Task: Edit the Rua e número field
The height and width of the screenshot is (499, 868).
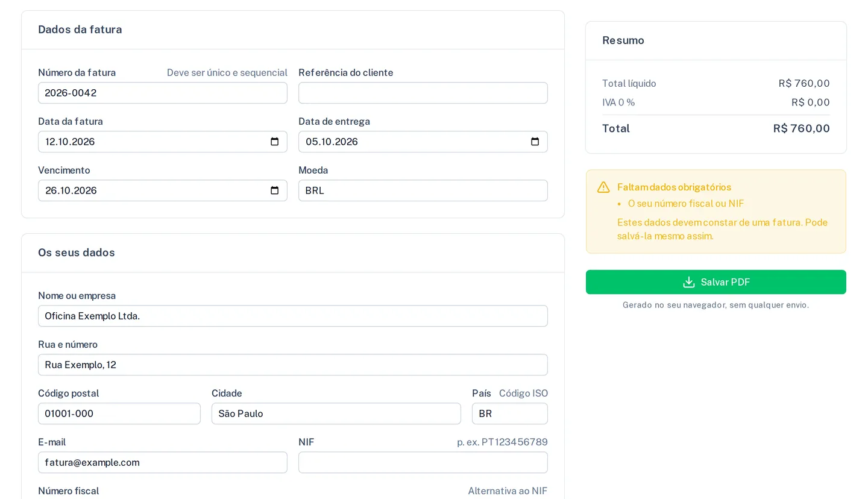Action: 293,365
